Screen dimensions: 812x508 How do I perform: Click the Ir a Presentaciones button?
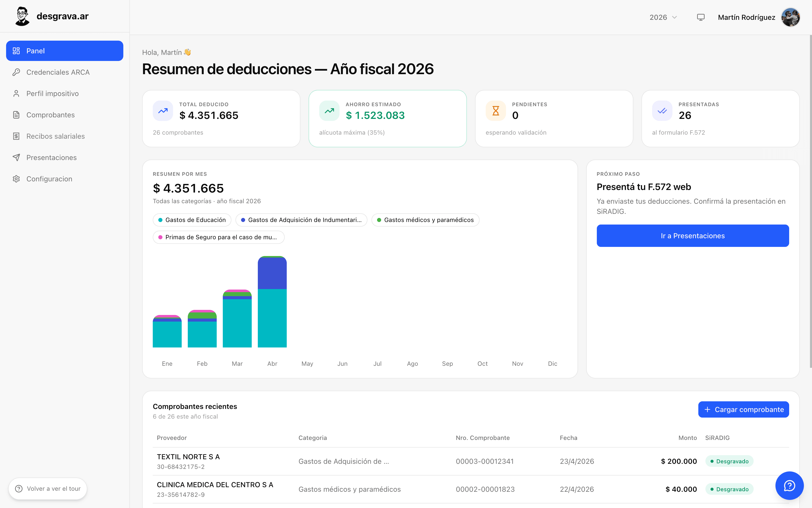[x=692, y=236]
